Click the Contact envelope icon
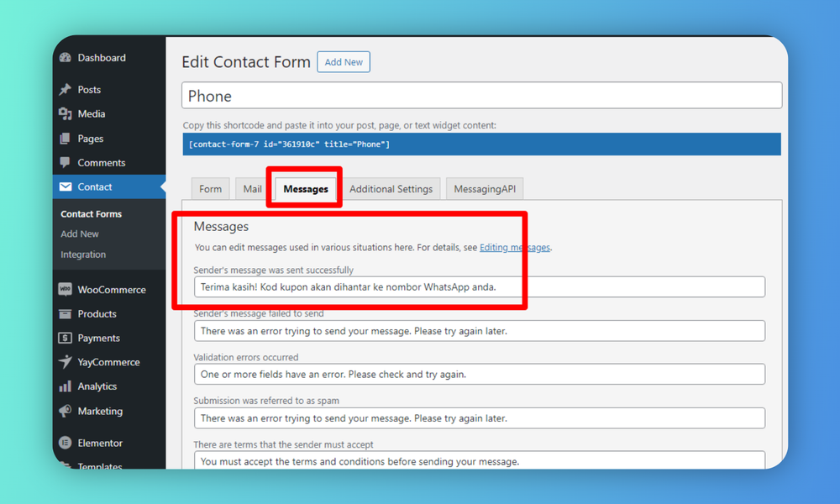This screenshot has height=504, width=840. tap(66, 186)
